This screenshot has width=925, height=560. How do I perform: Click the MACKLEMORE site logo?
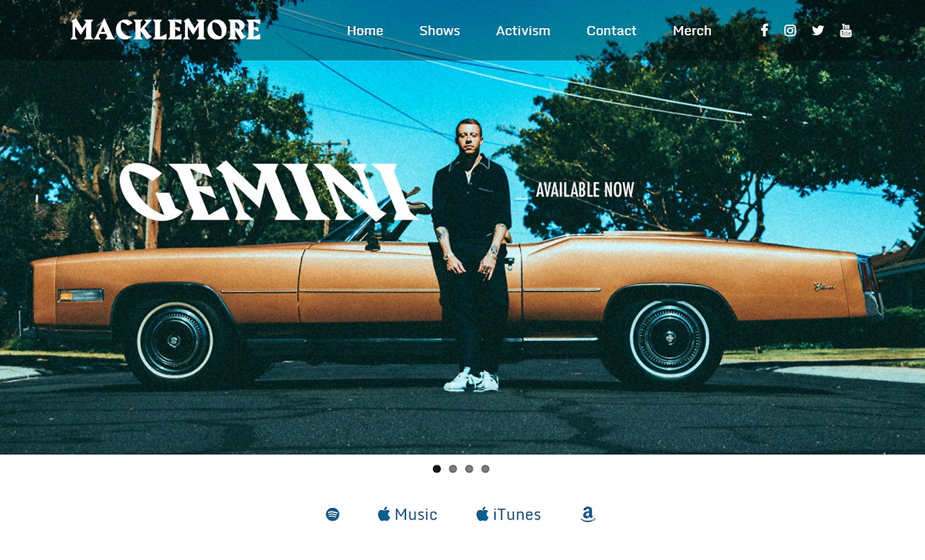click(x=165, y=30)
